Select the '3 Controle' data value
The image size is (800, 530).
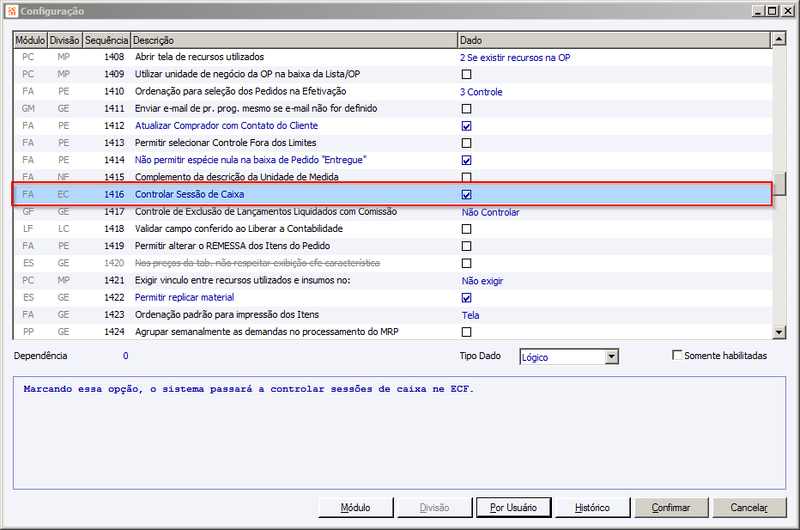click(x=481, y=92)
